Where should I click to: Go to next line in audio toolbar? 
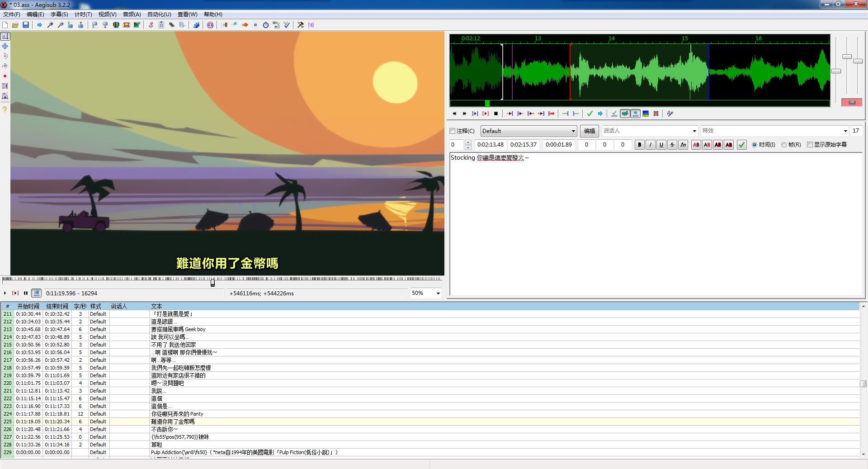click(x=465, y=114)
